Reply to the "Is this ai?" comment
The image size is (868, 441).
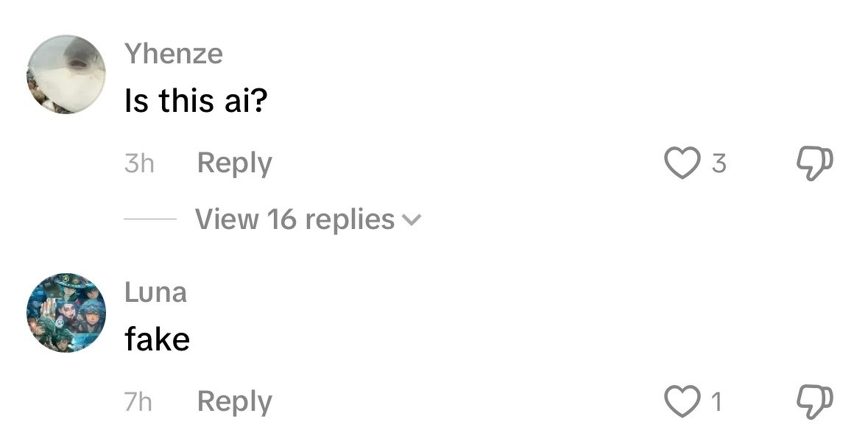point(234,163)
